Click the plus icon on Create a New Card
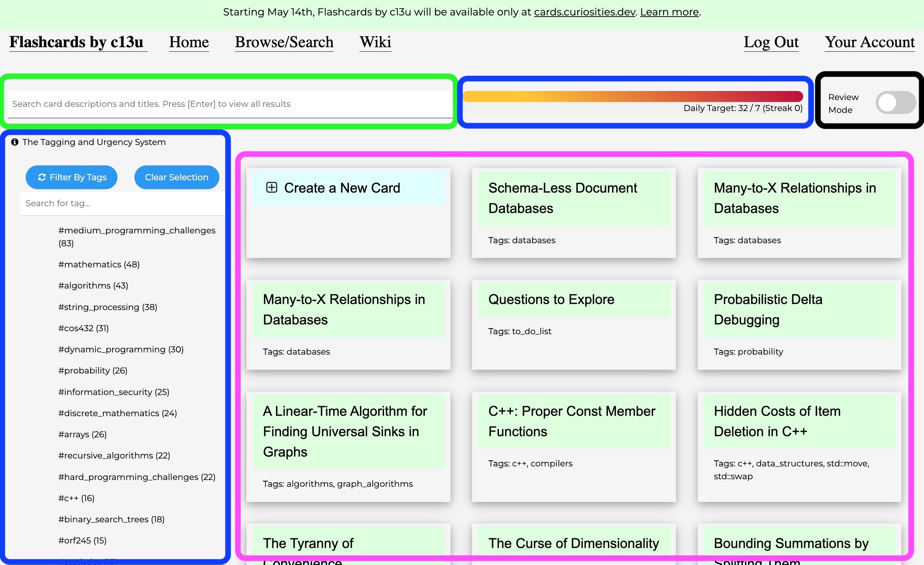 click(271, 187)
